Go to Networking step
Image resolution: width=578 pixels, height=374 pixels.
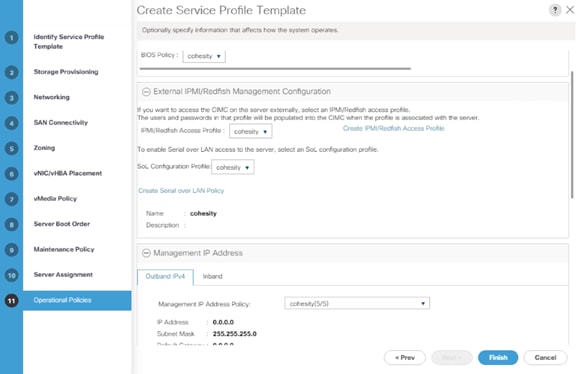(x=52, y=97)
